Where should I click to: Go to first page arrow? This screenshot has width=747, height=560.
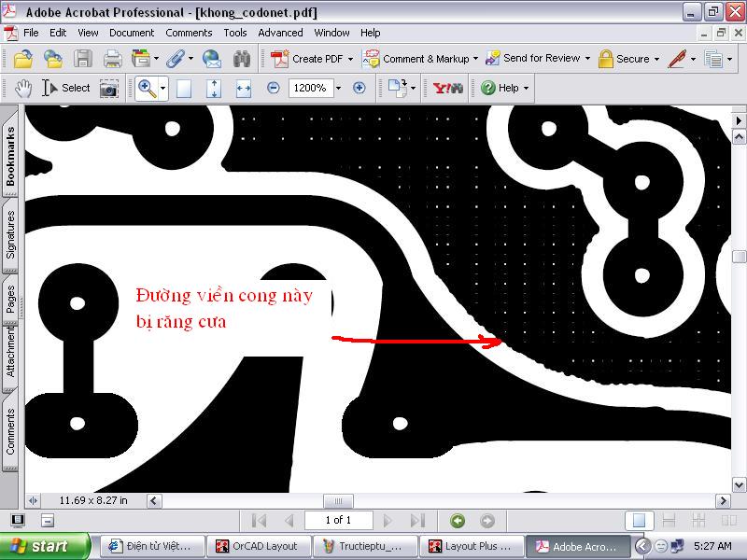coord(260,521)
